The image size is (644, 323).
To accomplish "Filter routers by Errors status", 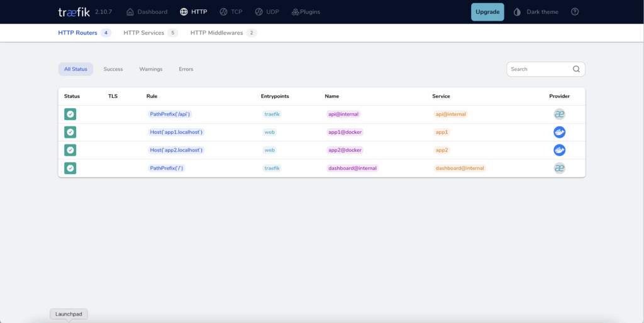I will pyautogui.click(x=186, y=69).
